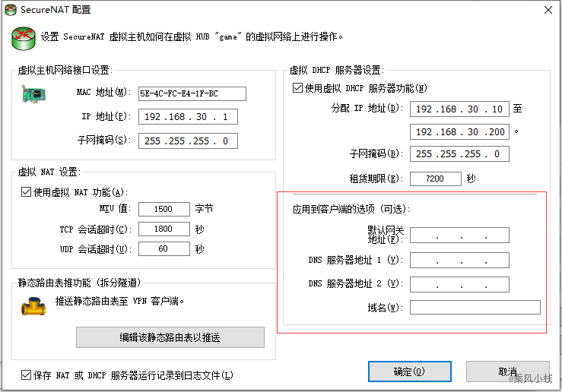Click the 分配 IP 地址(D) label

367,108
